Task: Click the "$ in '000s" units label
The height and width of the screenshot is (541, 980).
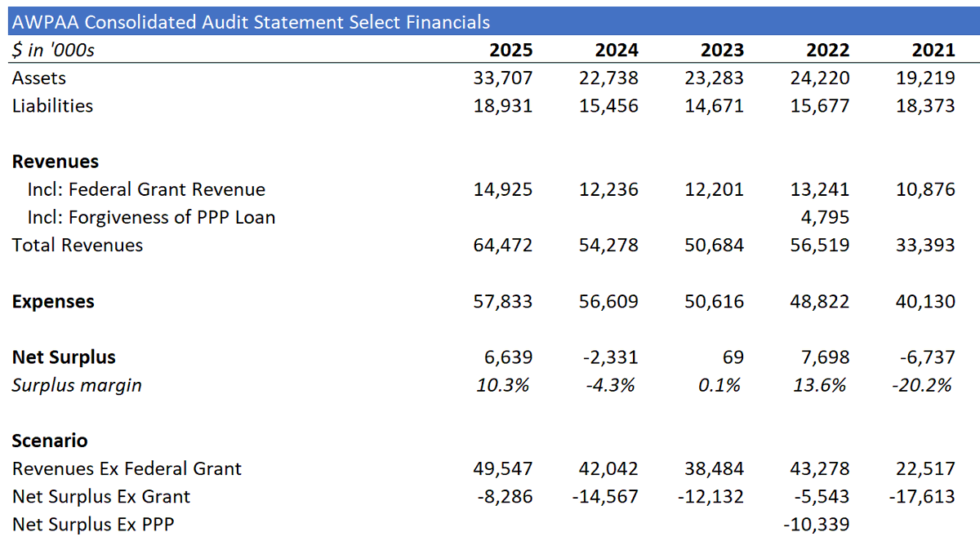Action: (x=53, y=50)
